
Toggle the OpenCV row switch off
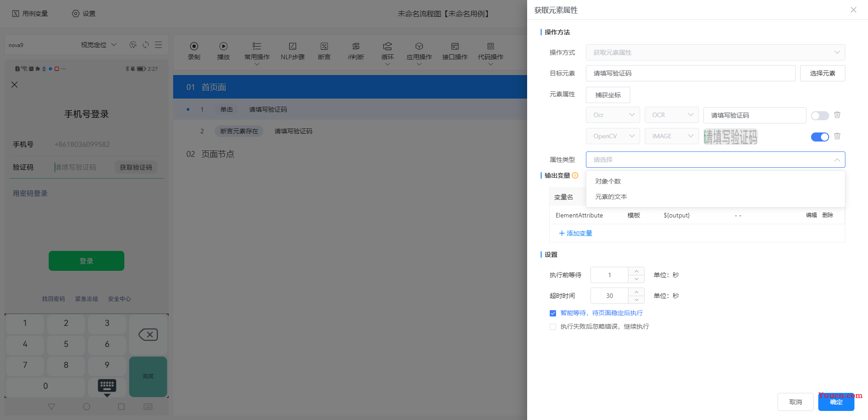click(x=820, y=137)
